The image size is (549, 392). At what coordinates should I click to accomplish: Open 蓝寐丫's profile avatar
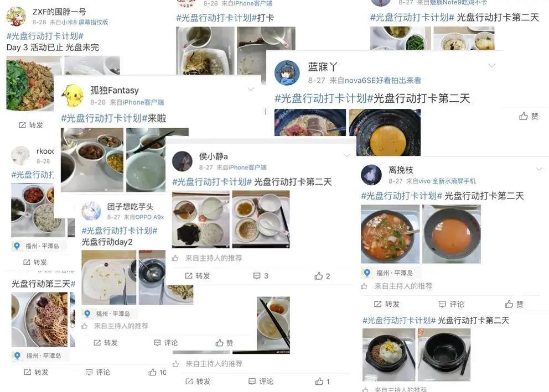287,73
